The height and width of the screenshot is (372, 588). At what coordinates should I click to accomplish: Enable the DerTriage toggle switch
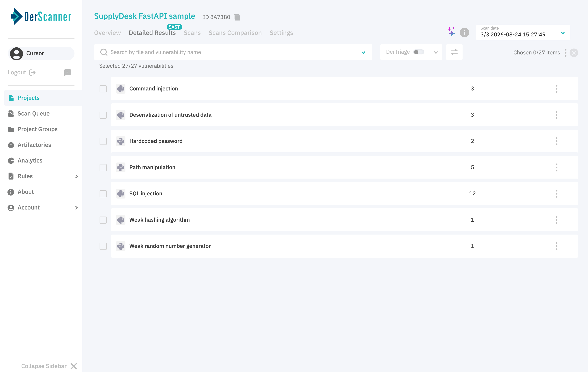[x=418, y=52]
